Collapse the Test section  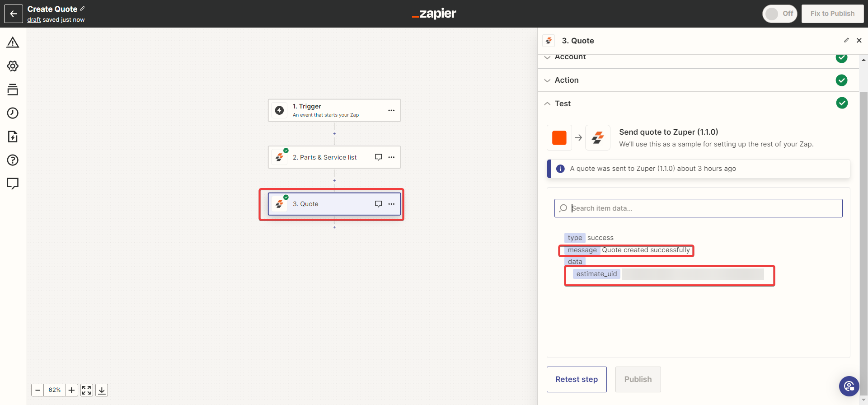698,104
